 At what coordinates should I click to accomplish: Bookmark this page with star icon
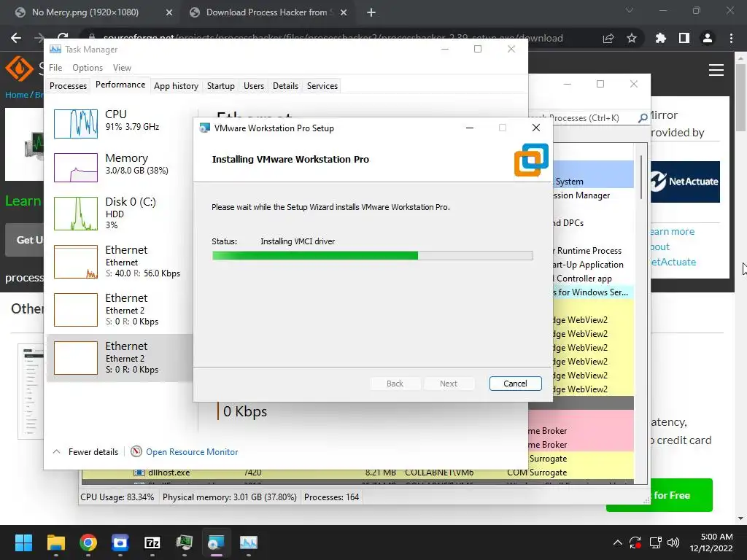coord(632,38)
